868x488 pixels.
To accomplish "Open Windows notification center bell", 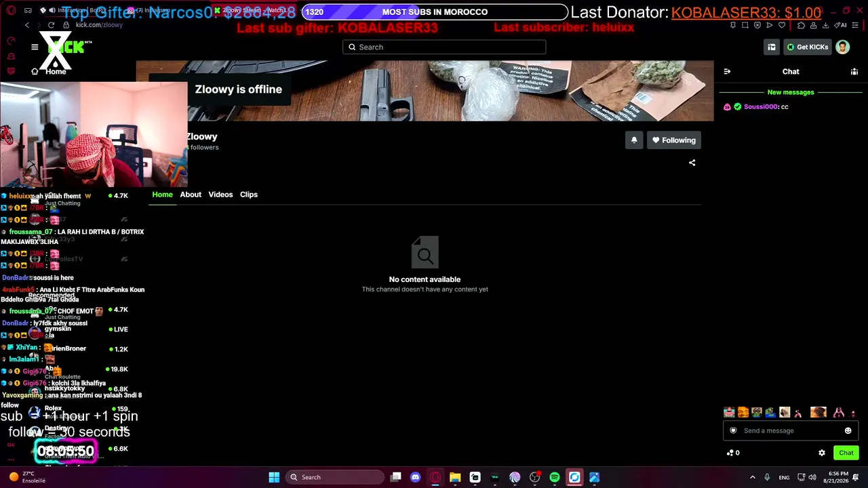I will coord(857,477).
